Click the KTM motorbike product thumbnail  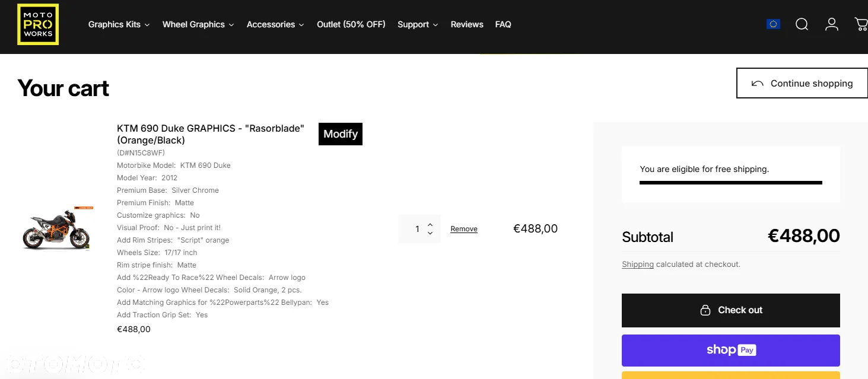(58, 228)
